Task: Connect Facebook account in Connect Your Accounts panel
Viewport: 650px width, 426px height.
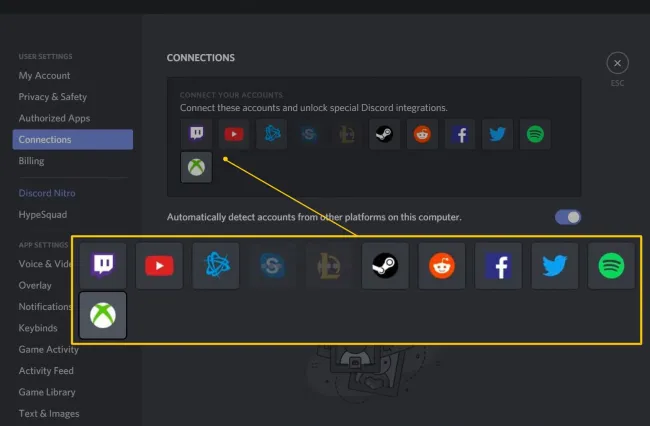Action: point(460,134)
